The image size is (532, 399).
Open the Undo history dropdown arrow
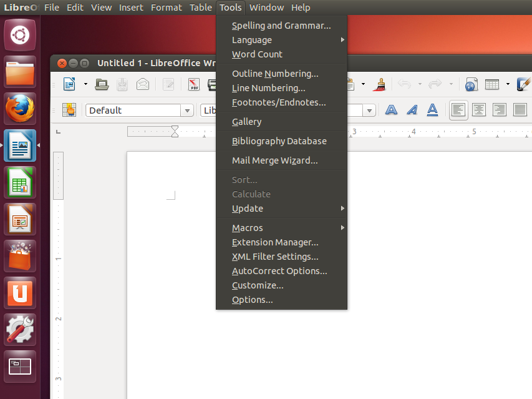pyautogui.click(x=420, y=84)
